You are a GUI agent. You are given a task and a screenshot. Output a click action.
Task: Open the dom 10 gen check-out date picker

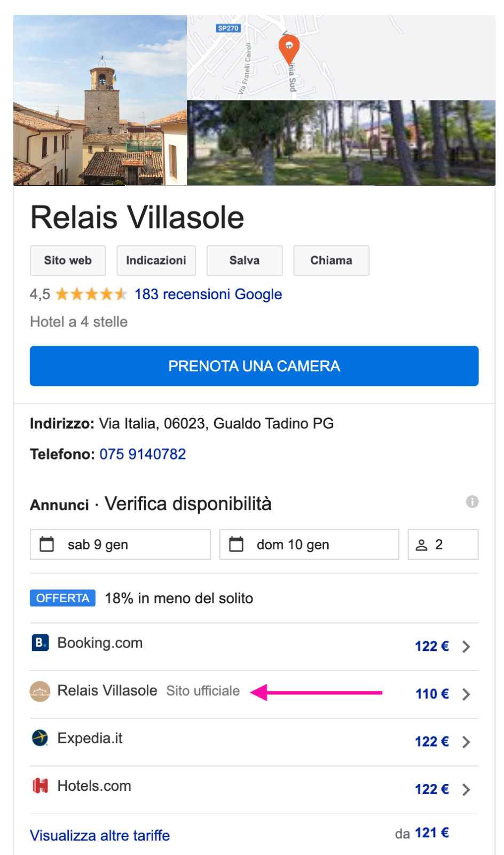click(309, 545)
